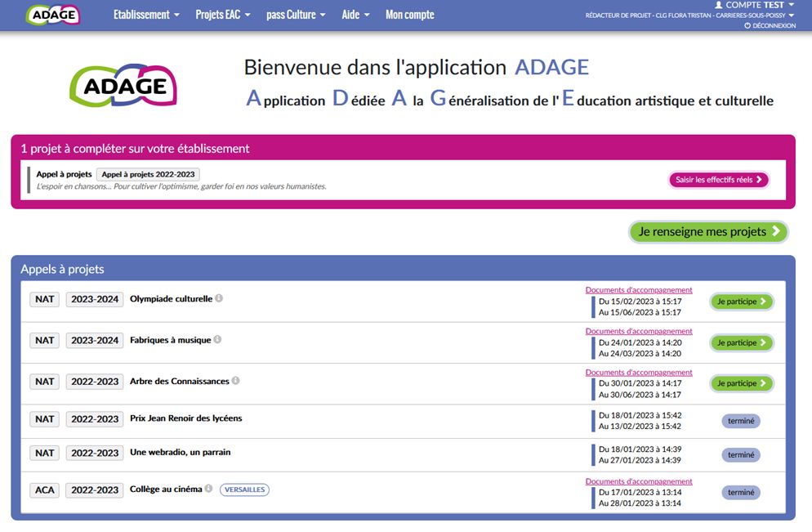The width and height of the screenshot is (812, 532).
Task: Click the VERSAILLES academy tag
Action: [x=244, y=490]
